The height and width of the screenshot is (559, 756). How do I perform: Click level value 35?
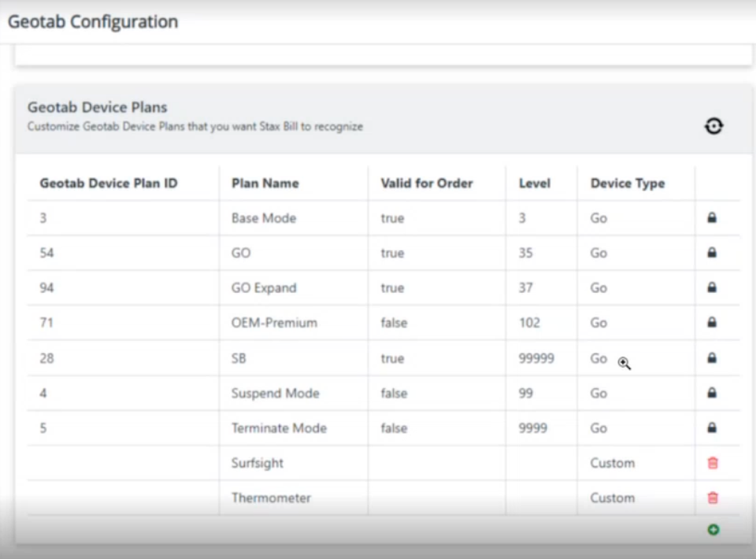coord(525,253)
